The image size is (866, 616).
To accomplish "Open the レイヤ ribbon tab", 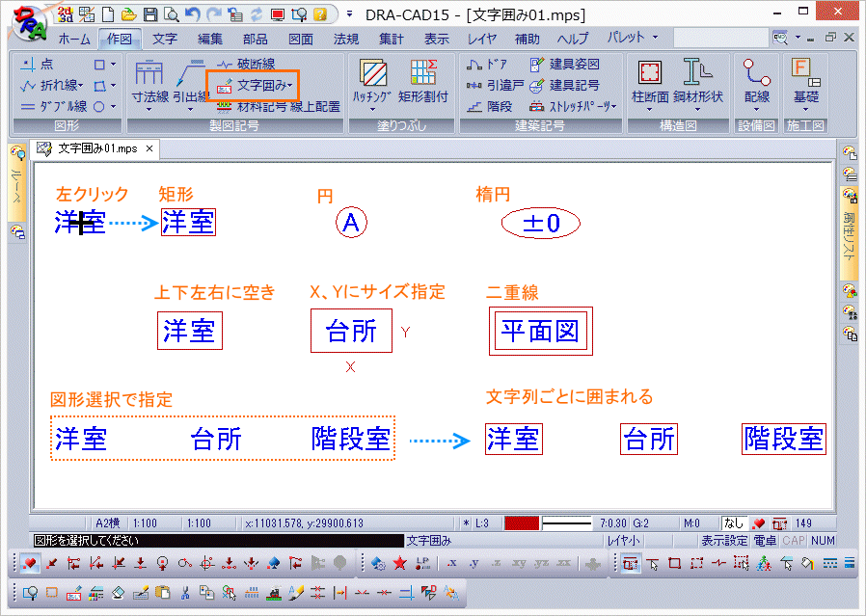I will (481, 39).
